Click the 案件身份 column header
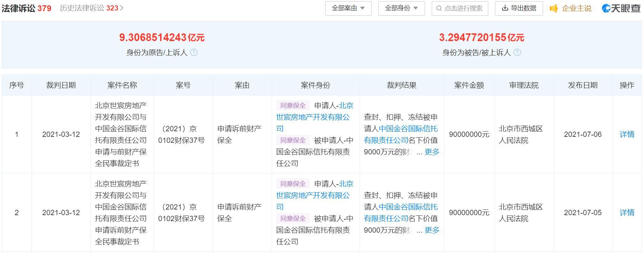Image resolution: width=644 pixels, height=253 pixels. pos(316,85)
